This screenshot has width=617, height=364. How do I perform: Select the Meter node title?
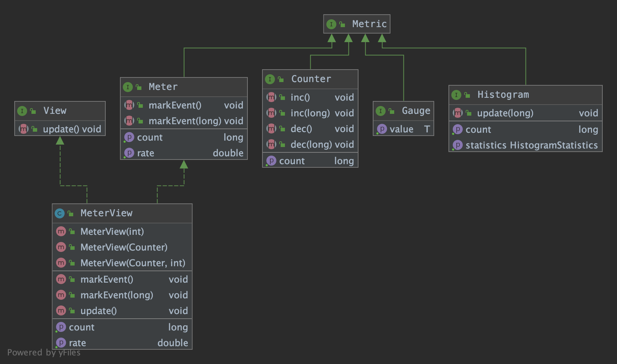pyautogui.click(x=163, y=86)
